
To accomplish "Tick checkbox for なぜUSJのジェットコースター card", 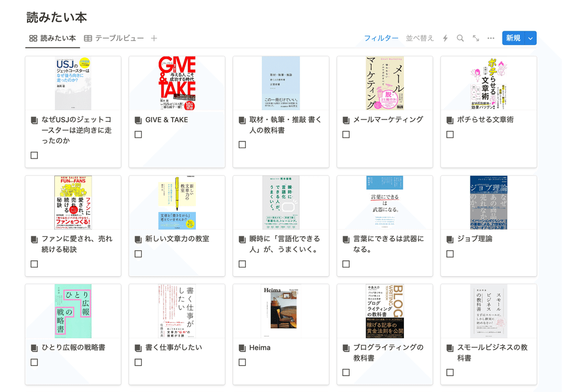I will 35,155.
